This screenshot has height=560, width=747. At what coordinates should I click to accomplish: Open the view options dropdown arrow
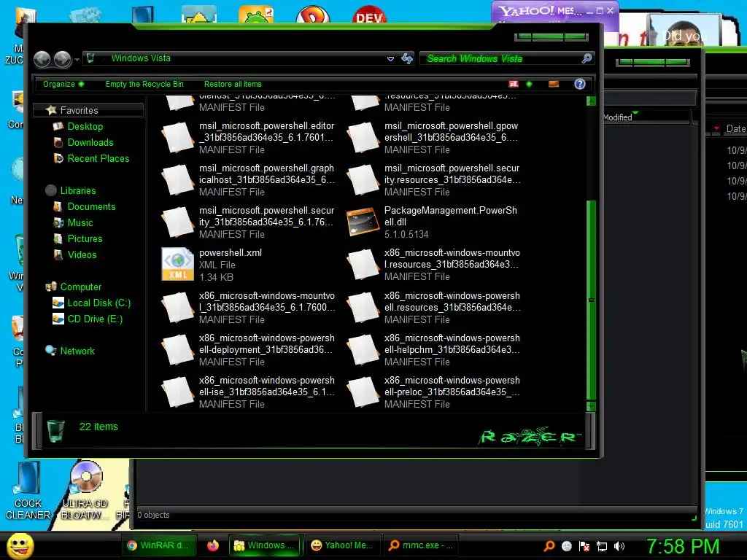[x=529, y=85]
